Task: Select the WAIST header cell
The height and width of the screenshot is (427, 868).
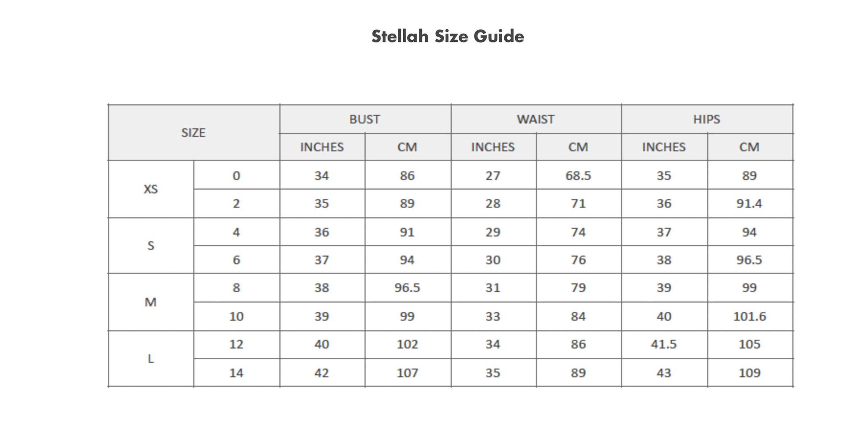Action: click(x=535, y=119)
